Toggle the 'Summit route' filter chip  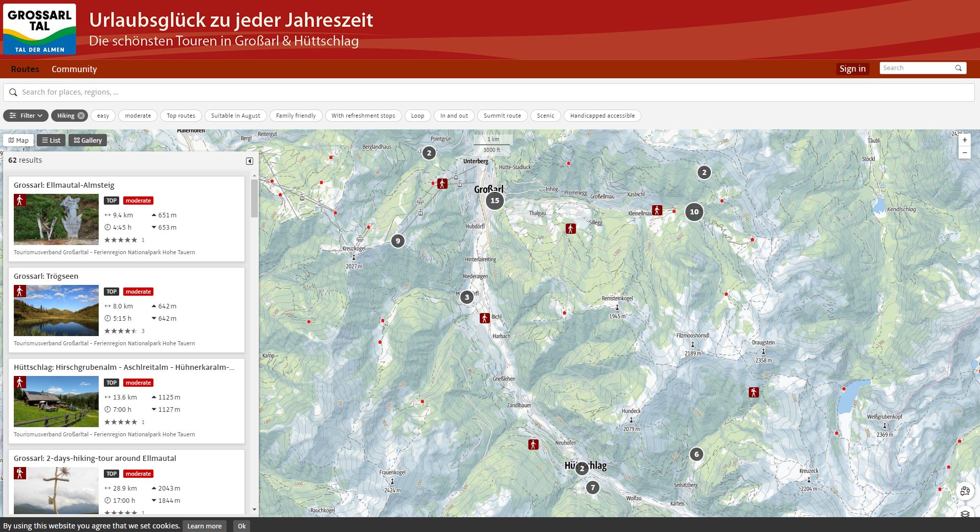(x=502, y=116)
